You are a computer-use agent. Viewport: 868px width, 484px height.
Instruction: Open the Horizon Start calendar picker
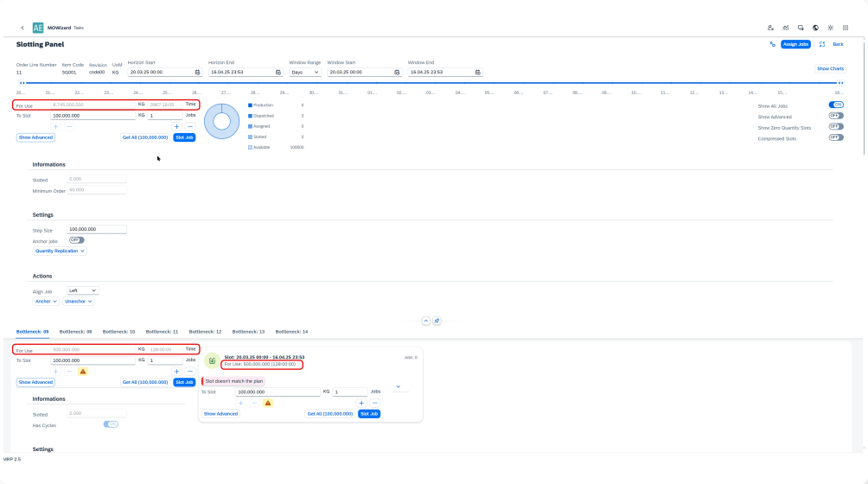(x=198, y=73)
